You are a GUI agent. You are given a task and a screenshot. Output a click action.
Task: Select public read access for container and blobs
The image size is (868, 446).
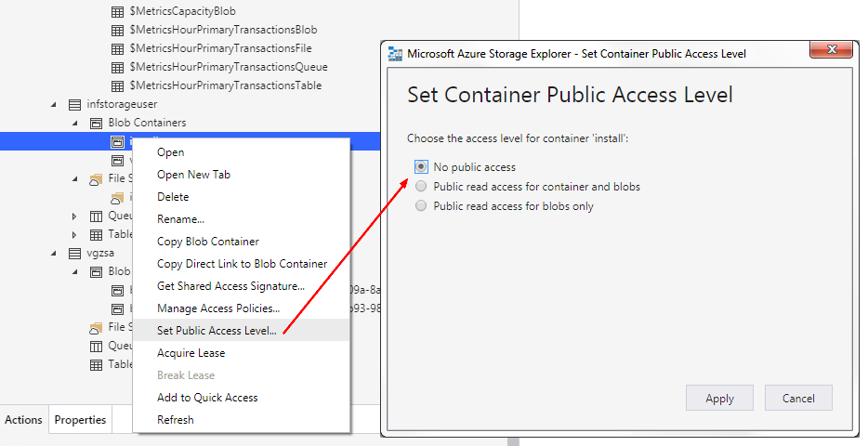422,187
